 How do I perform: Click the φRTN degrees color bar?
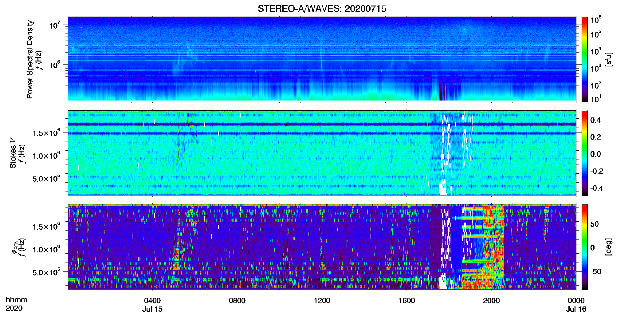tap(584, 247)
